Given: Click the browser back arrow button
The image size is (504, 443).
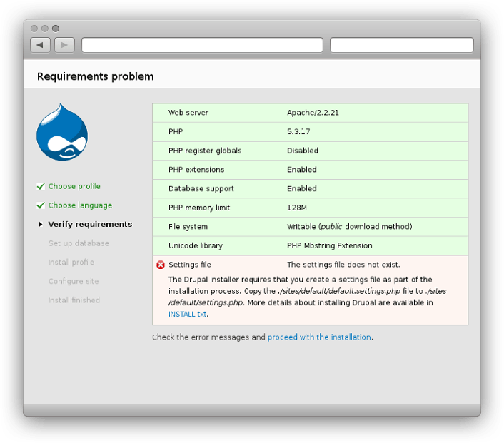Looking at the screenshot, I should pos(40,45).
